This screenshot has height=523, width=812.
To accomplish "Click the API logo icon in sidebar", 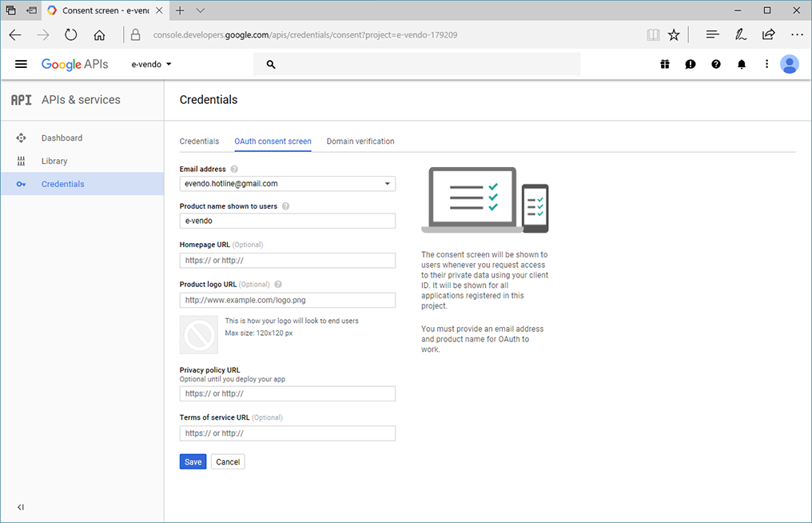I will 22,100.
